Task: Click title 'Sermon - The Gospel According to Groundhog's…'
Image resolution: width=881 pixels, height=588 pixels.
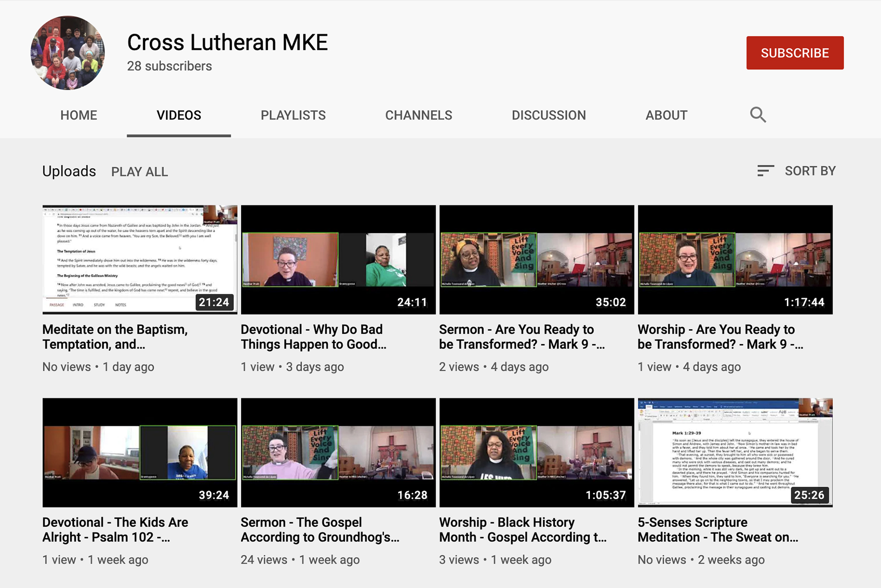Action: coord(320,529)
